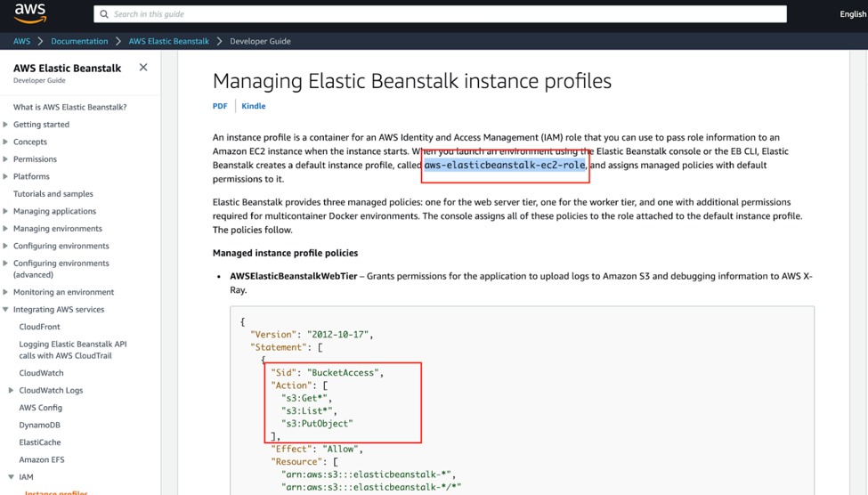This screenshot has height=495, width=868.
Task: Go to AWS breadcrumb link
Action: pyautogui.click(x=21, y=41)
